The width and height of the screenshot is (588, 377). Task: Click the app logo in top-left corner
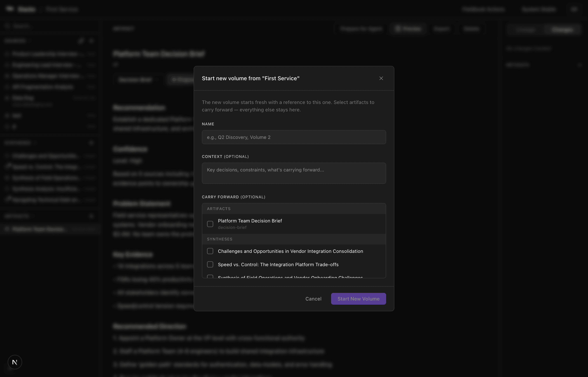10,9
